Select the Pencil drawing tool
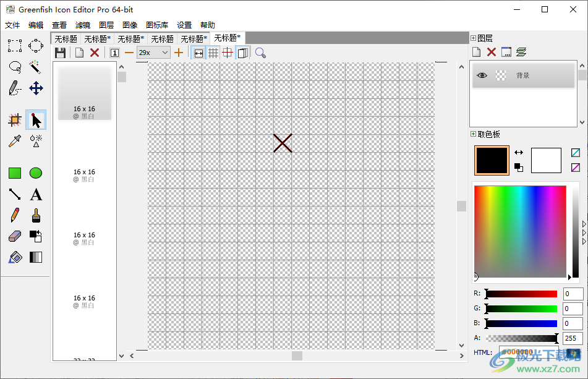Screen dimensions: 588x379 tap(14, 215)
